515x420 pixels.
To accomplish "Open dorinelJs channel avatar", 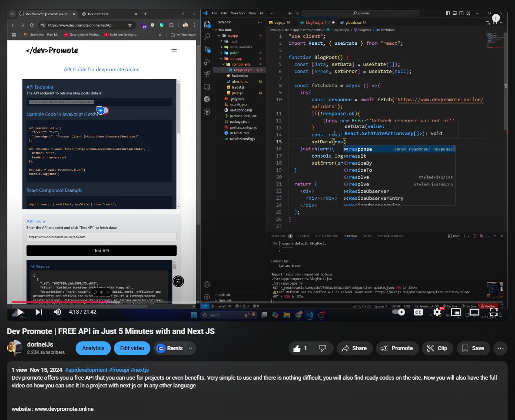I will pos(14,348).
